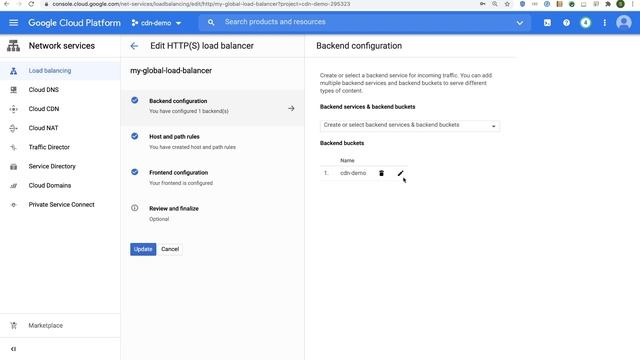Click the Network services header icon
Screen dimensions: 640x360
13,46
